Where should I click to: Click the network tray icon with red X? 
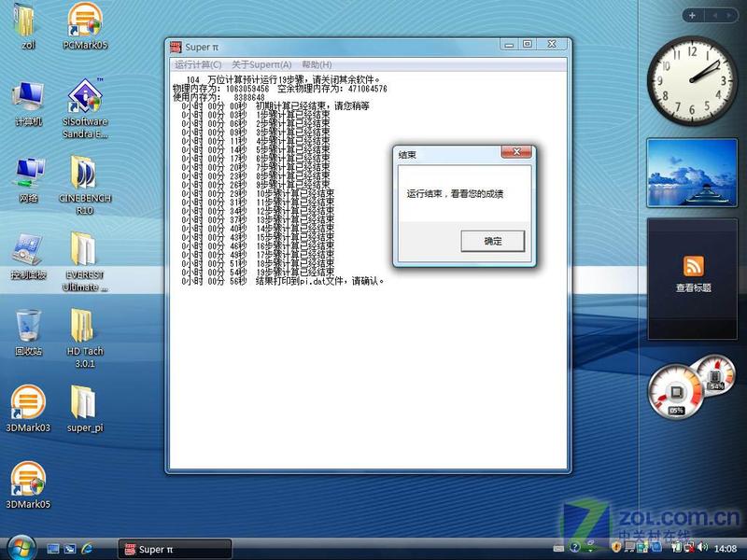click(689, 548)
